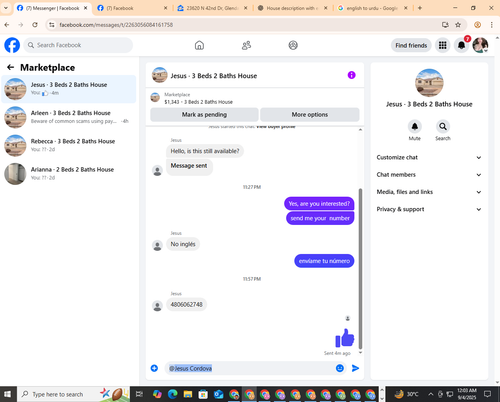Expand Chat members section
Viewport: 500px width, 402px height.
click(429, 175)
